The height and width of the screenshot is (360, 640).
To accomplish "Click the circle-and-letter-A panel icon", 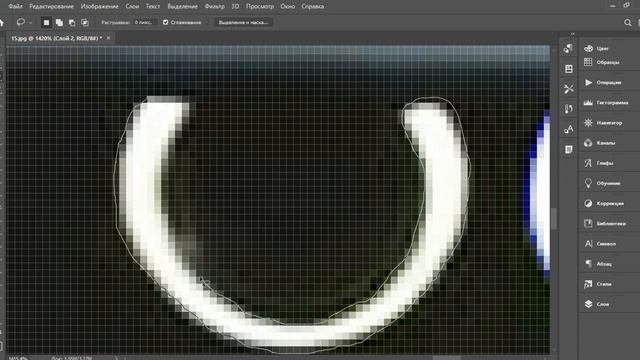I will [x=569, y=129].
